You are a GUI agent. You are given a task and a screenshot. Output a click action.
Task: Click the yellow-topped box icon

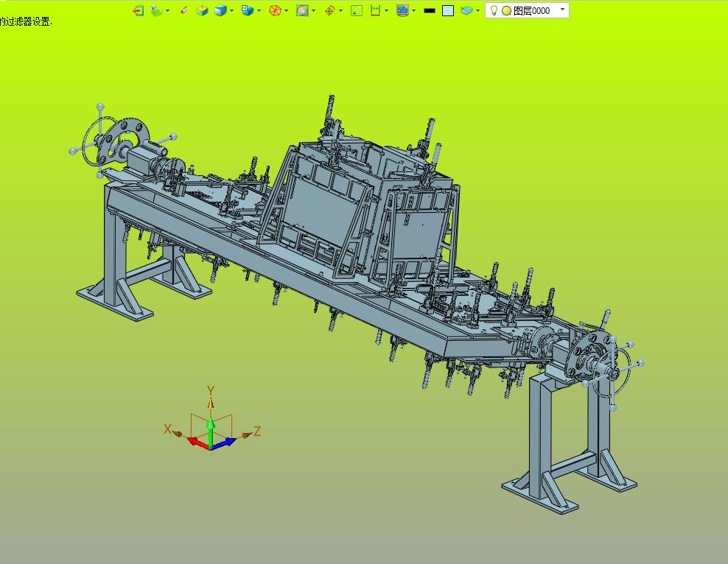coord(202,10)
